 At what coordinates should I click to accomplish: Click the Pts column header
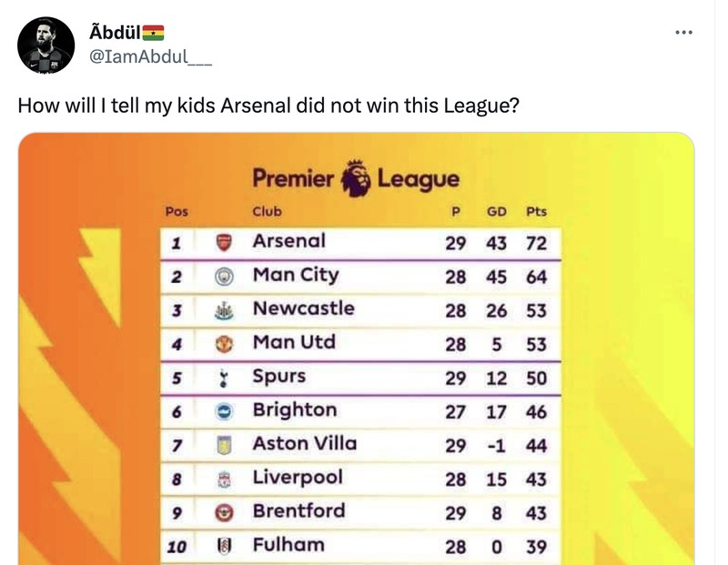(537, 211)
